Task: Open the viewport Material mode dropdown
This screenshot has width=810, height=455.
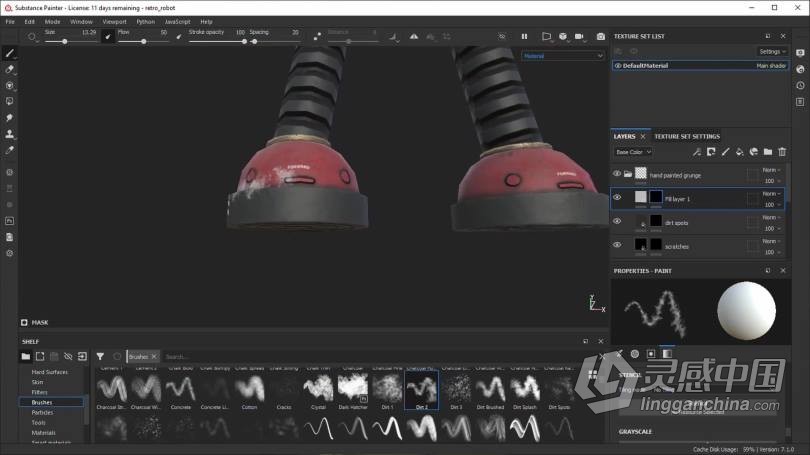Action: pyautogui.click(x=563, y=56)
